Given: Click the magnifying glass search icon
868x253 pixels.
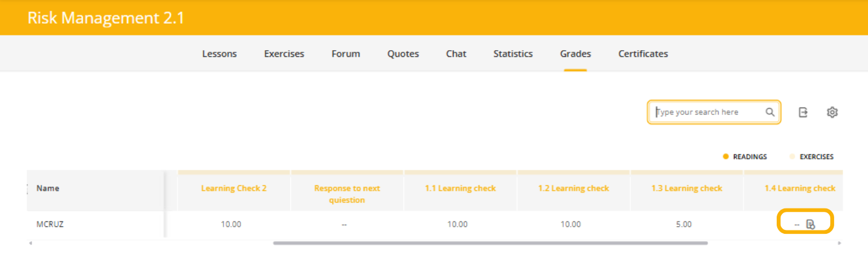Looking at the screenshot, I should click(x=770, y=112).
